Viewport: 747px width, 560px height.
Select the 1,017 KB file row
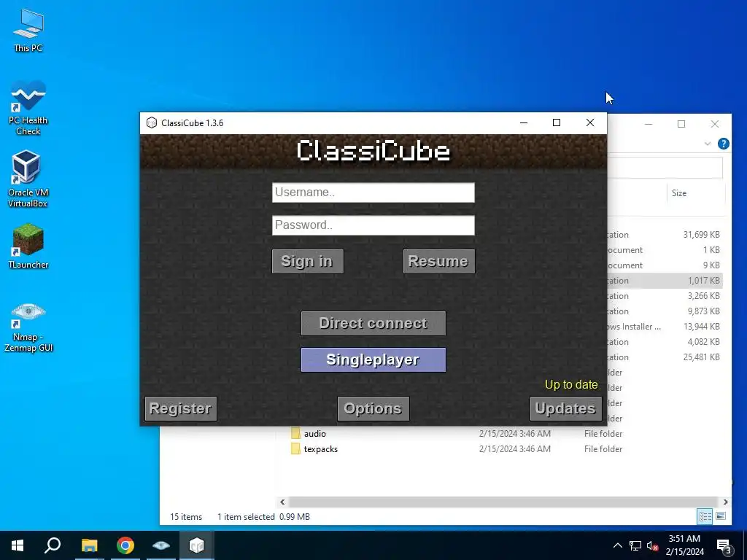pyautogui.click(x=665, y=281)
